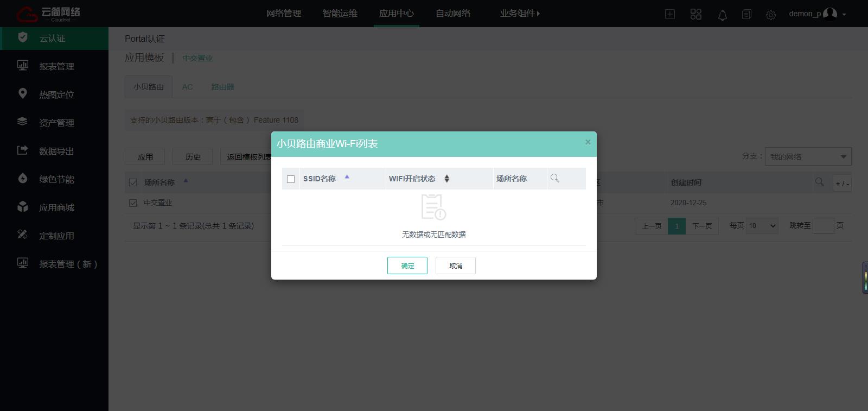Screen dimensions: 868x411
Task: Click the 无数据或无匹配数据 message in the dialog
Action: pos(434,235)
